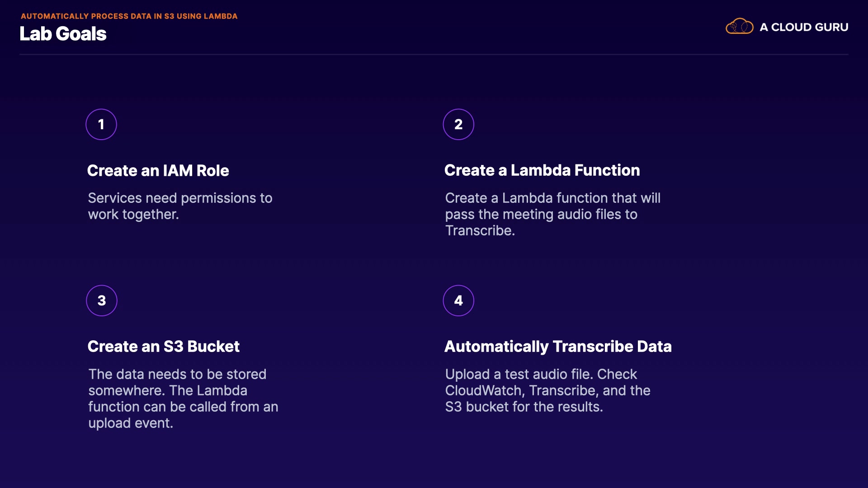Click the horizontal divider line under title
This screenshot has height=488, width=868.
[x=434, y=55]
